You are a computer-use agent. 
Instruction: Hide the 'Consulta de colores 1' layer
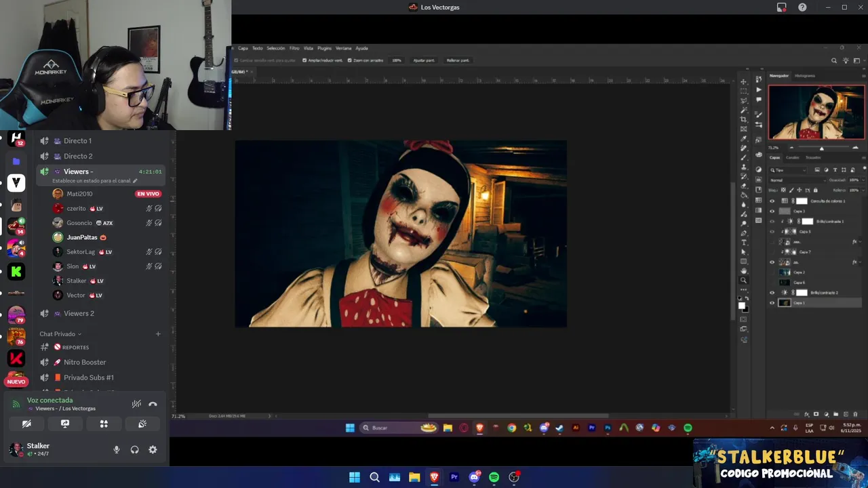[x=772, y=201]
